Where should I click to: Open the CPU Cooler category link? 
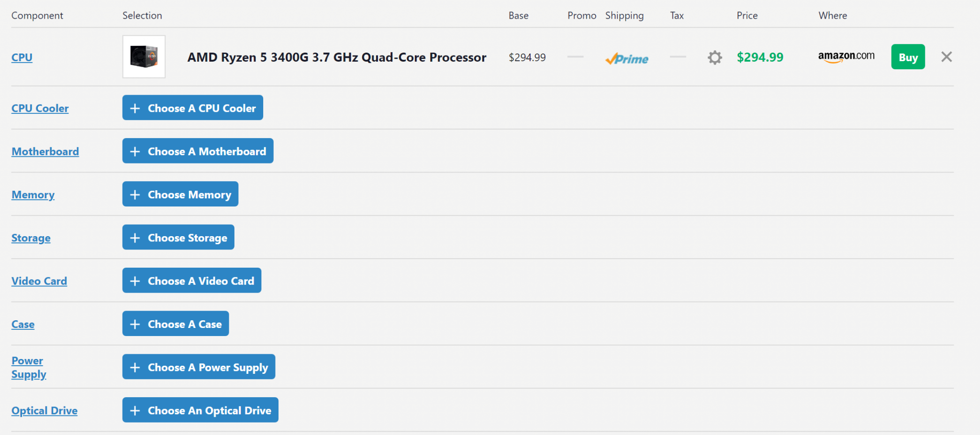tap(40, 109)
